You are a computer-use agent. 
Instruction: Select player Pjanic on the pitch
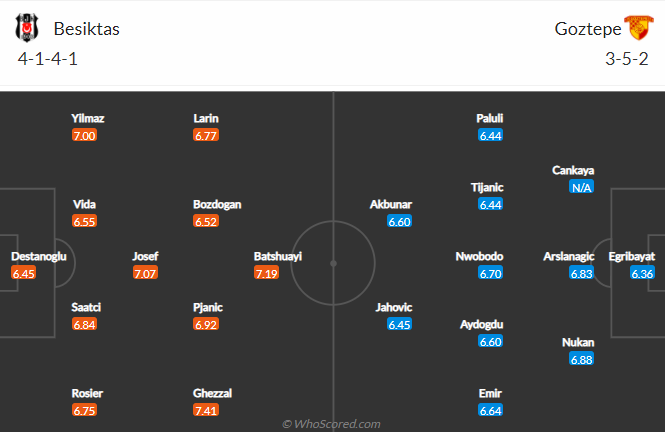pyautogui.click(x=207, y=307)
